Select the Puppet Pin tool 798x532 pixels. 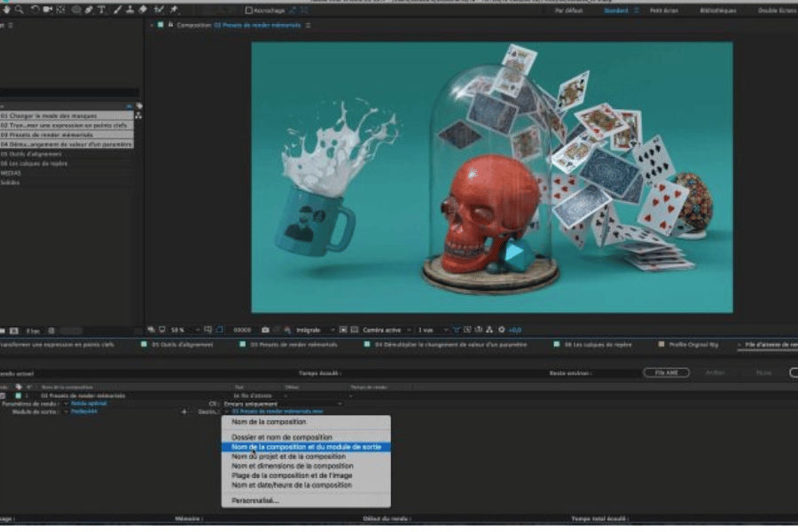pyautogui.click(x=174, y=10)
